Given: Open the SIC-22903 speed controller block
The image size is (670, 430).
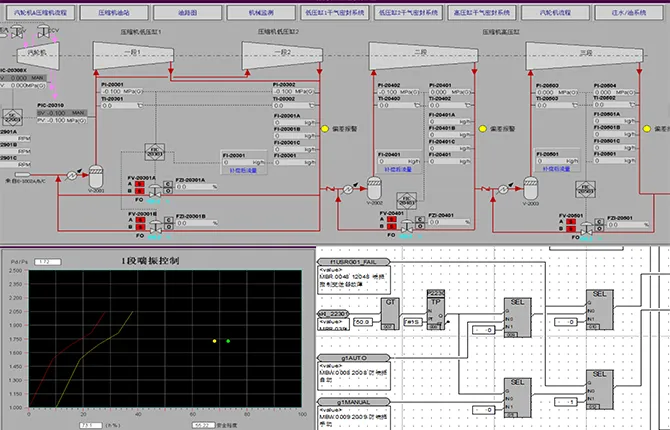Looking at the screenshot, I should 13,118.
